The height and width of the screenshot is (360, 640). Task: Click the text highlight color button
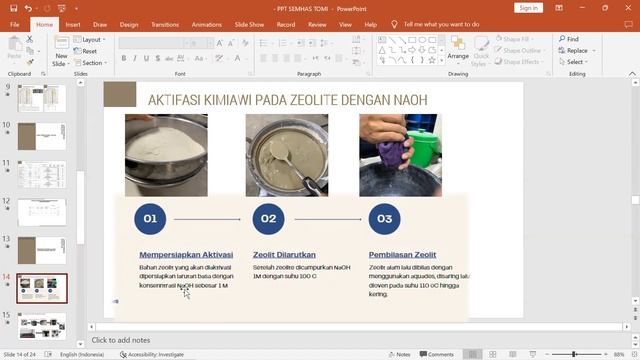[x=220, y=58]
